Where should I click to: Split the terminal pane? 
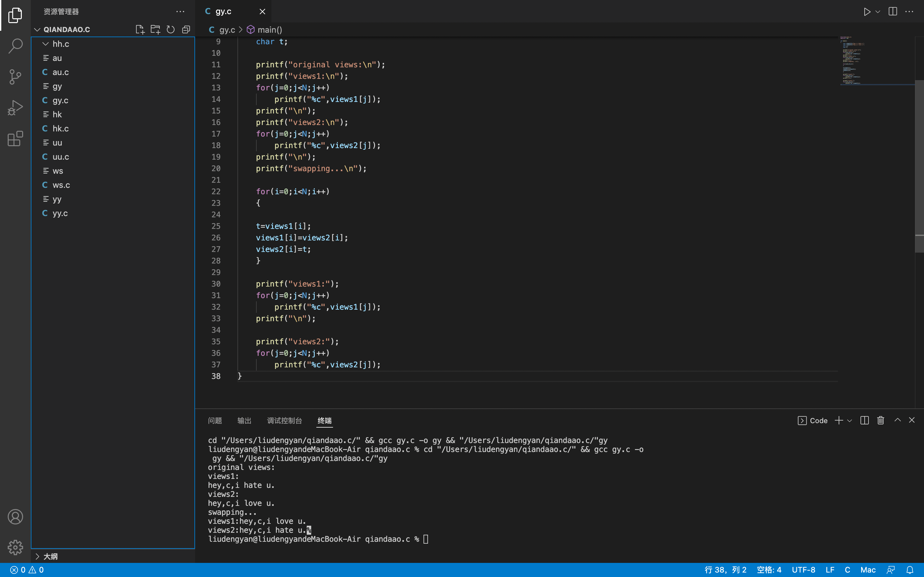tap(864, 420)
